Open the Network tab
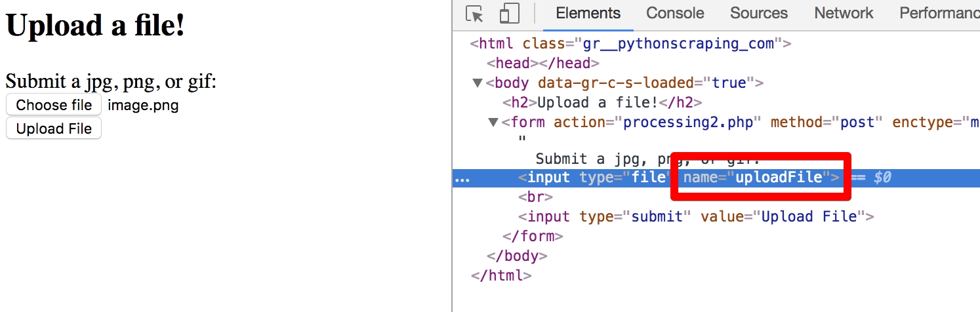This screenshot has height=312, width=980. tap(844, 13)
